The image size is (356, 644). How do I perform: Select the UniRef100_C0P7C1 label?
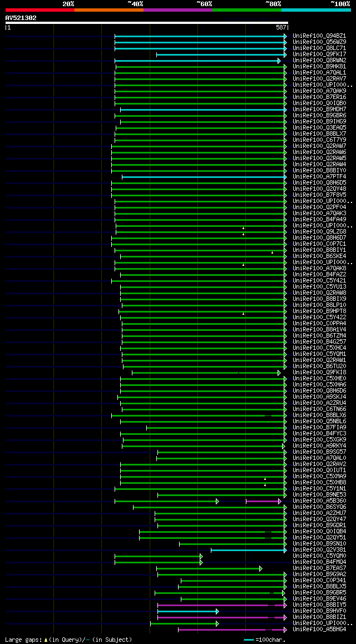click(x=319, y=244)
